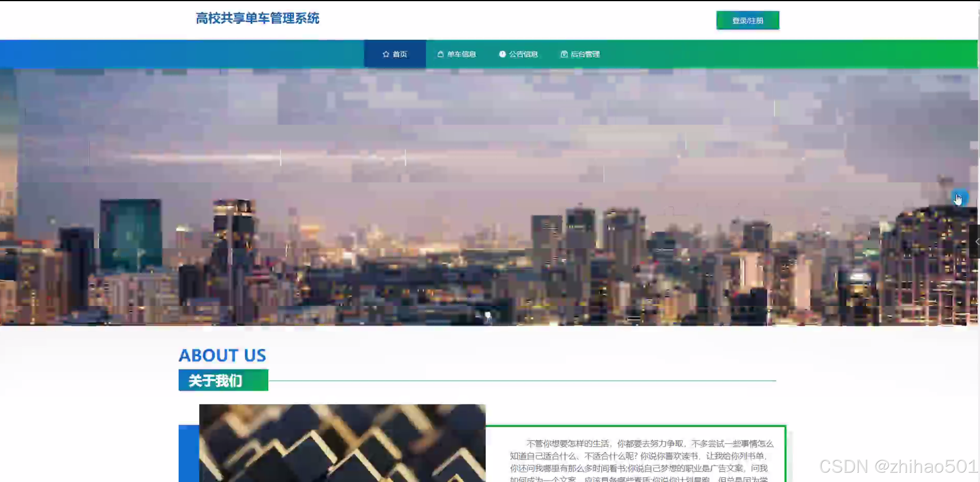The image size is (980, 482).
Task: Click the clock icon beside 公告信息
Action: point(502,54)
